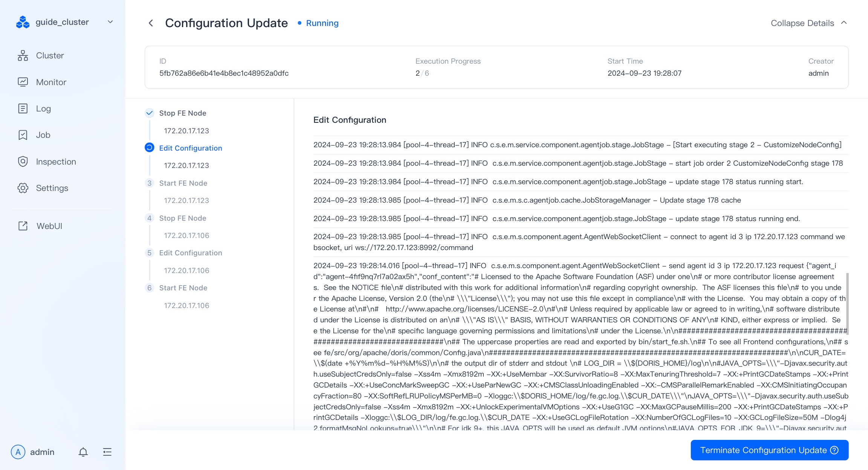Select step 4 number icon
This screenshot has width=868, height=470.
150,218
